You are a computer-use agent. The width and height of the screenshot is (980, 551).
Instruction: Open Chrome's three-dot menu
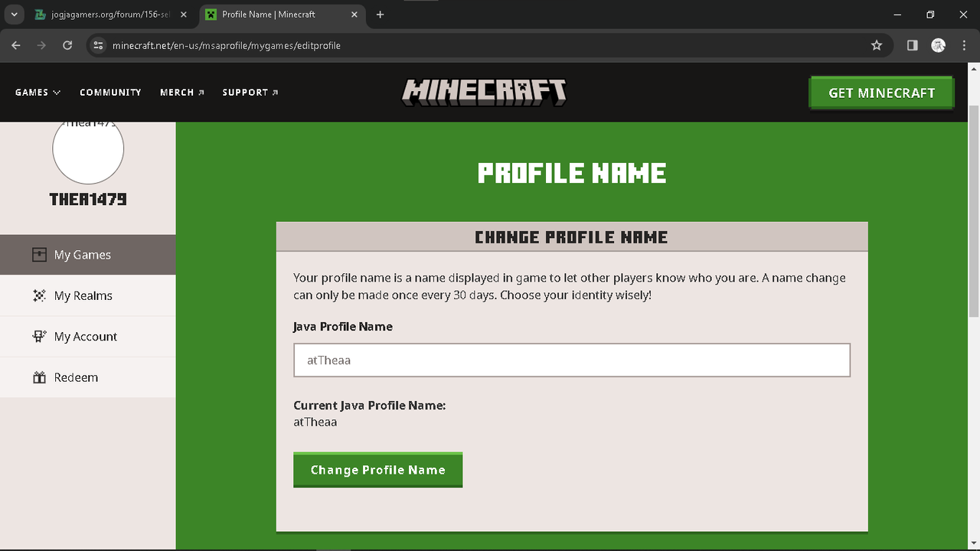[x=963, y=46]
